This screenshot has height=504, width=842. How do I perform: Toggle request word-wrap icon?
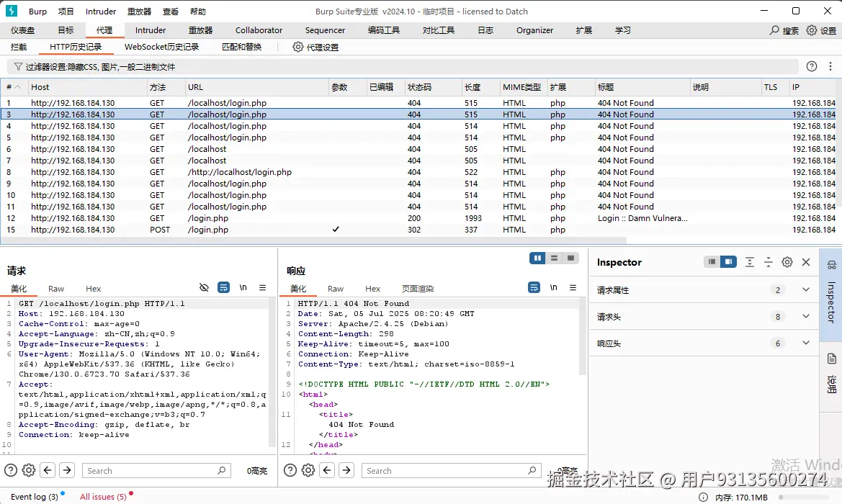click(x=223, y=288)
